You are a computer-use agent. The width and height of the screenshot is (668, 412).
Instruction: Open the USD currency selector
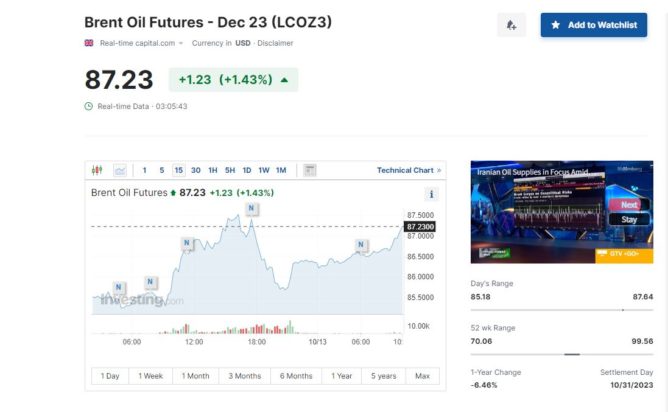click(x=241, y=43)
